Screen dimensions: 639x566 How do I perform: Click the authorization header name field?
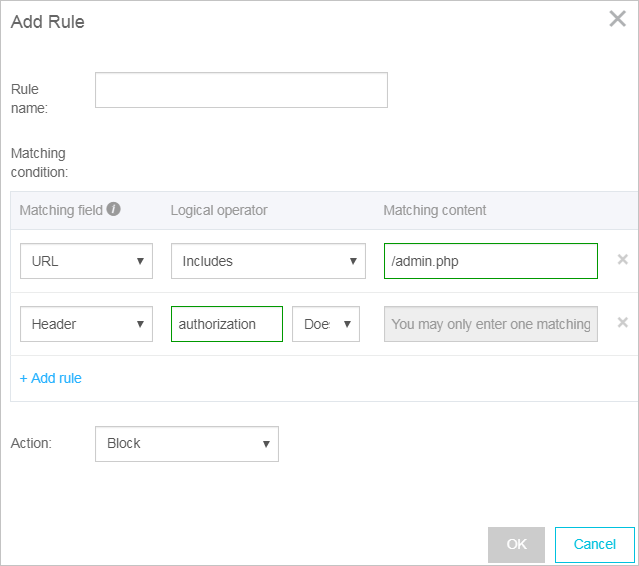click(227, 324)
